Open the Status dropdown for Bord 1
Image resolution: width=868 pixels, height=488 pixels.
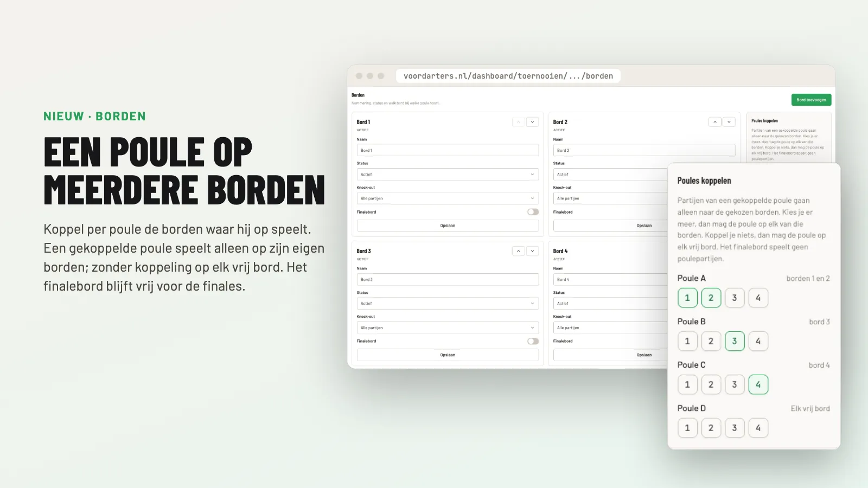448,175
